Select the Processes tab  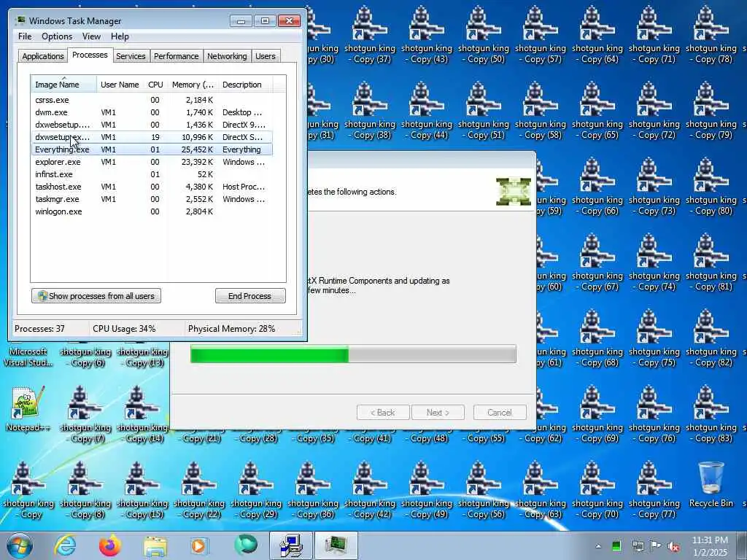pos(90,55)
